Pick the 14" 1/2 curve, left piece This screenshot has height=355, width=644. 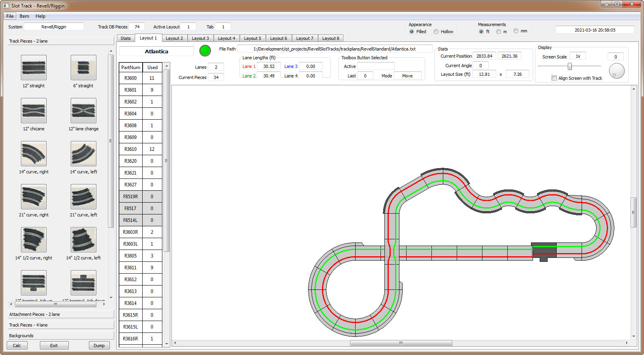(83, 240)
